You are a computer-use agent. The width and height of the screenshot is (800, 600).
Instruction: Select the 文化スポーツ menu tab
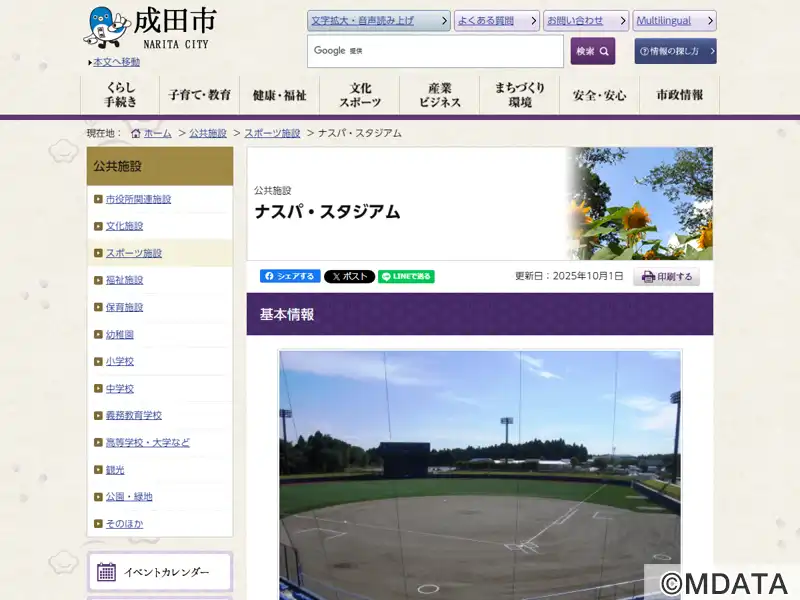point(360,95)
